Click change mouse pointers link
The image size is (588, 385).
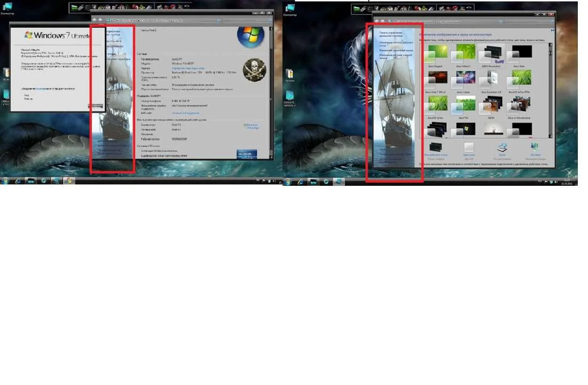click(396, 50)
